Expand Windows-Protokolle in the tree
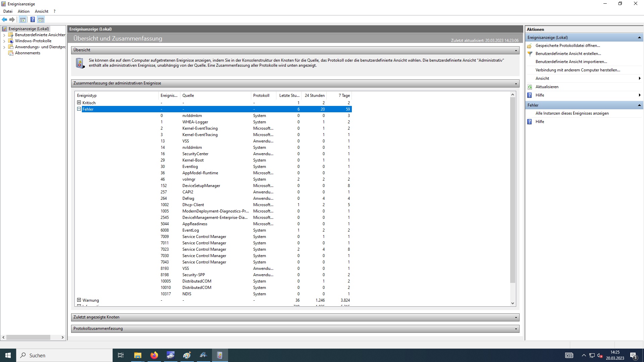 [x=4, y=41]
